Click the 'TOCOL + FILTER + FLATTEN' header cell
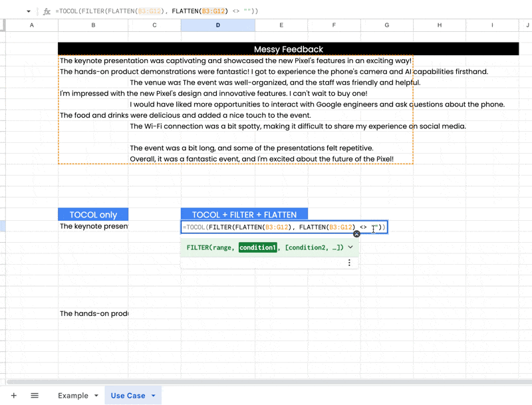532x405 pixels. point(244,214)
